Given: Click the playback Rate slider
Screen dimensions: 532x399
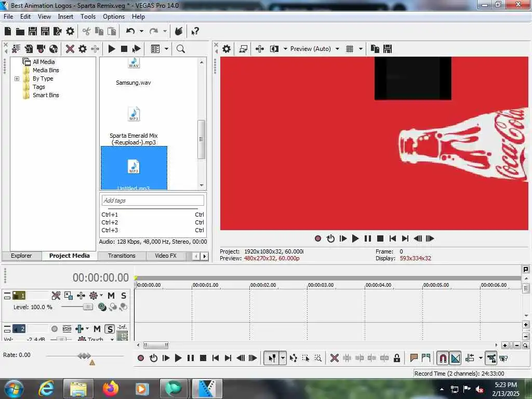Looking at the screenshot, I should pos(85,356).
